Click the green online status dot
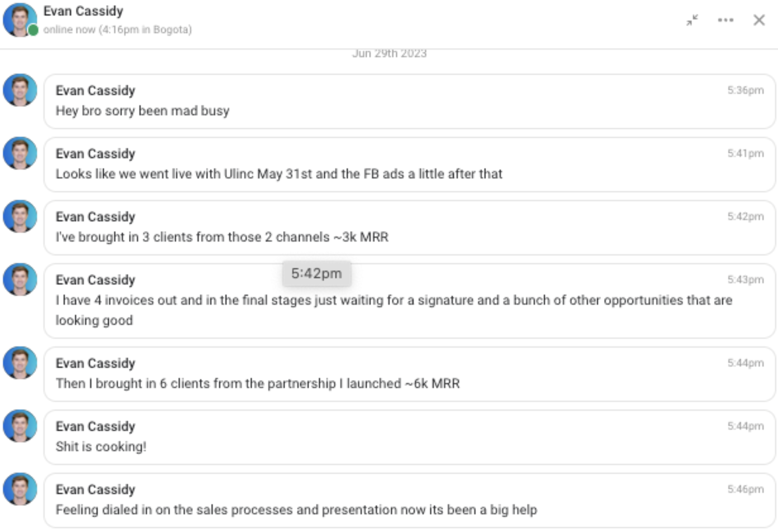This screenshot has width=778, height=532. [x=33, y=30]
